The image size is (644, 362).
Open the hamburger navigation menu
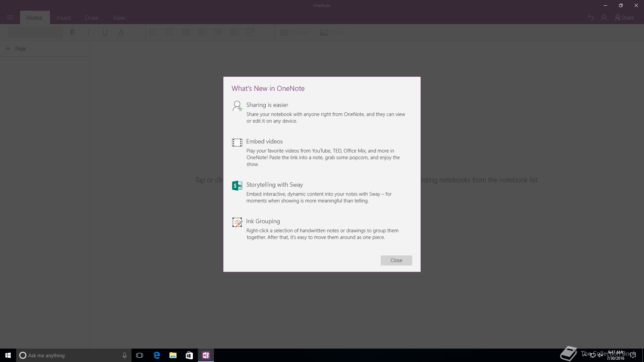coord(10,17)
